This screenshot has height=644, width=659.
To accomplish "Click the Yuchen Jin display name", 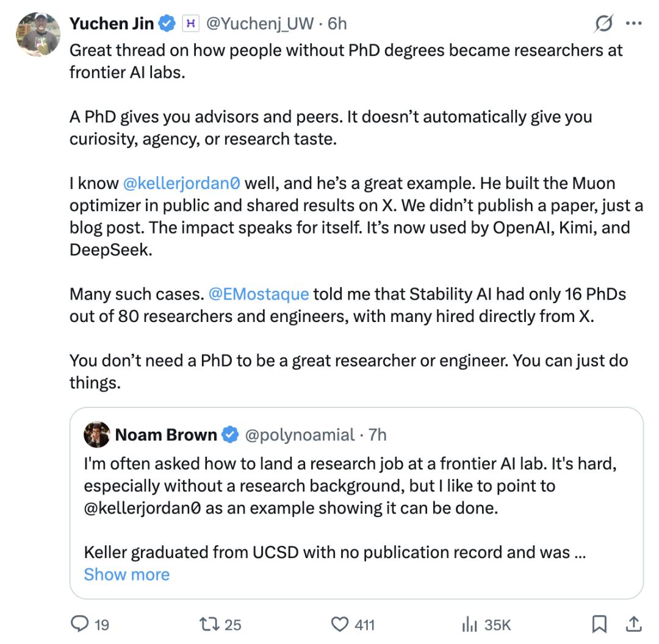I will [112, 24].
